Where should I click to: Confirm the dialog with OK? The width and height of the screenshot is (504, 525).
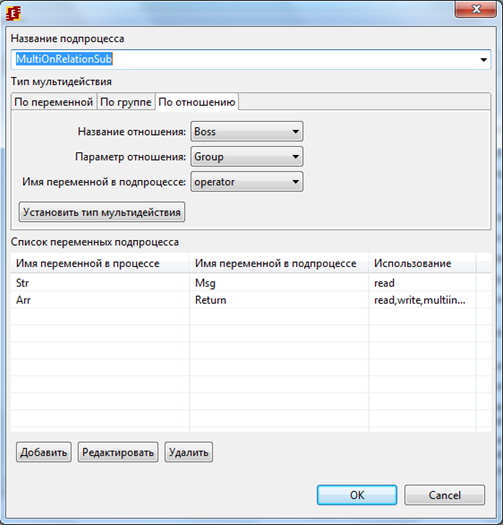tap(357, 495)
